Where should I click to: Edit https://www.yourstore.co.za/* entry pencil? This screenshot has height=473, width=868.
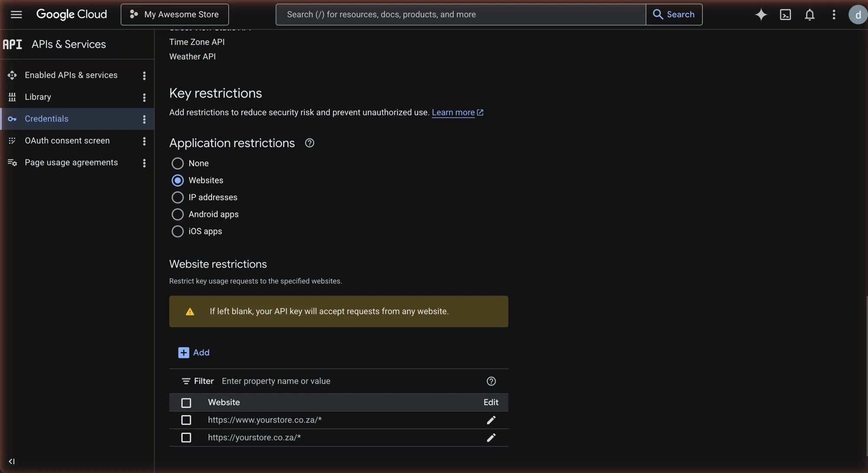(x=491, y=420)
